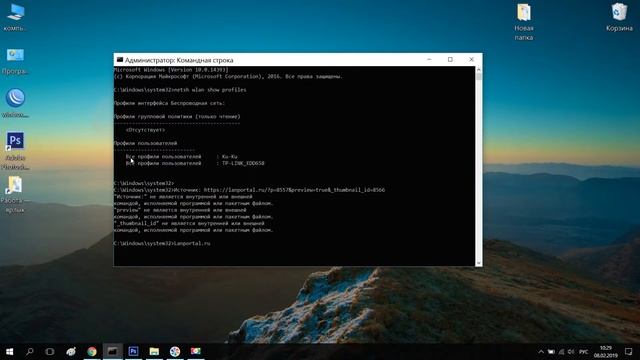Click the 'Профили пользователей' heading line
The image size is (640, 360).
(145, 143)
